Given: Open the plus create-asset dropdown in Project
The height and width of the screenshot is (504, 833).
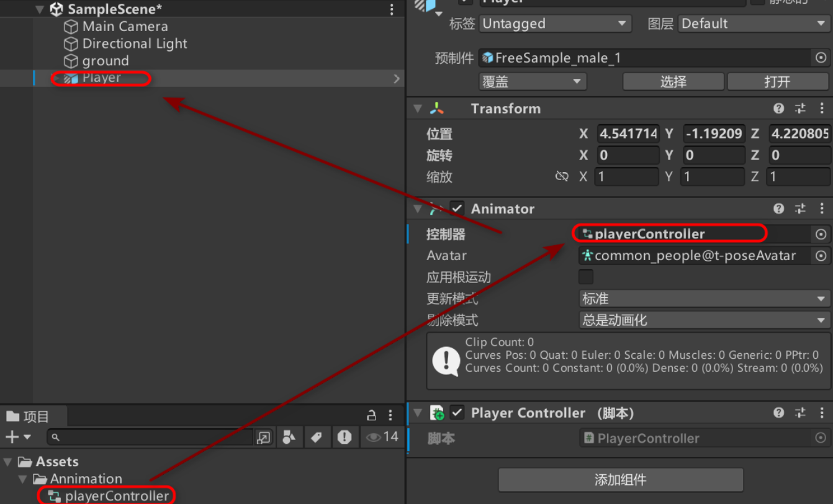Looking at the screenshot, I should pos(18,438).
